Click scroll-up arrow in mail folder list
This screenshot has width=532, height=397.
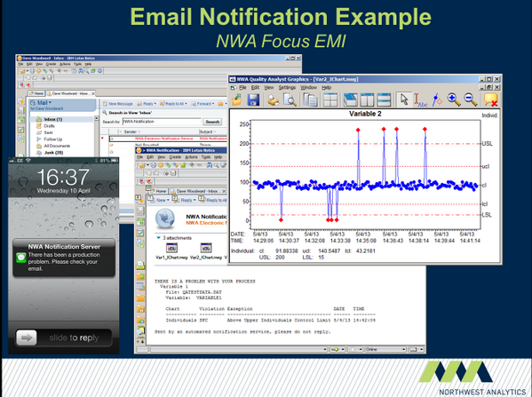(x=97, y=118)
